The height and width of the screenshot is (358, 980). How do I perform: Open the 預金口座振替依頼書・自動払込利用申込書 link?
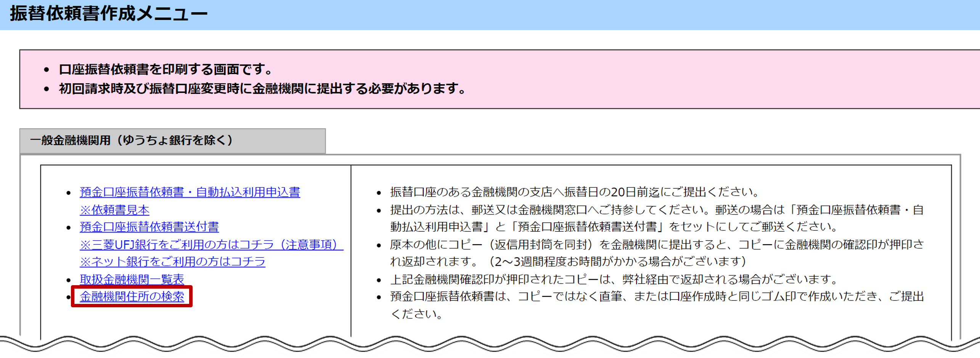point(190,192)
